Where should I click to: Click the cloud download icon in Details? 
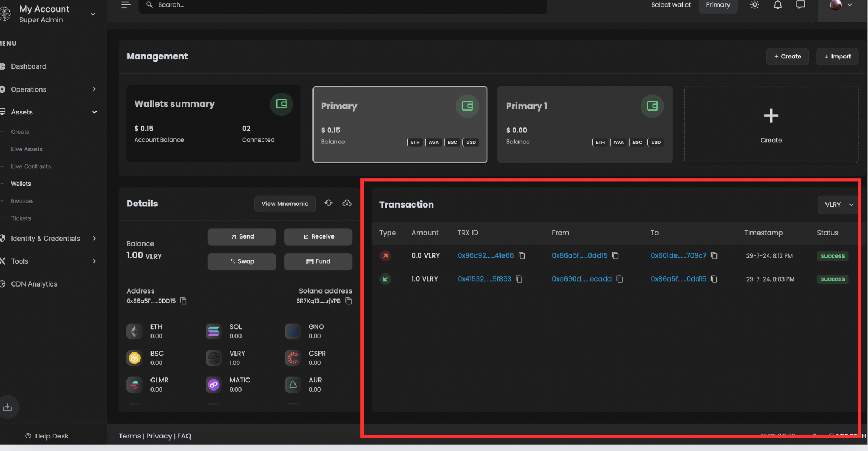click(347, 203)
